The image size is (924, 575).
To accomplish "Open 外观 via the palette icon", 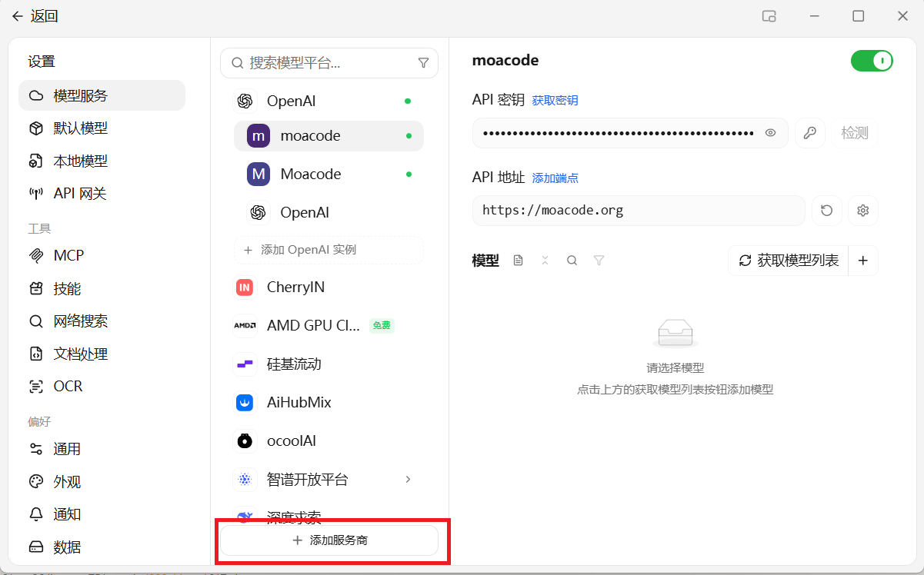I will click(35, 482).
